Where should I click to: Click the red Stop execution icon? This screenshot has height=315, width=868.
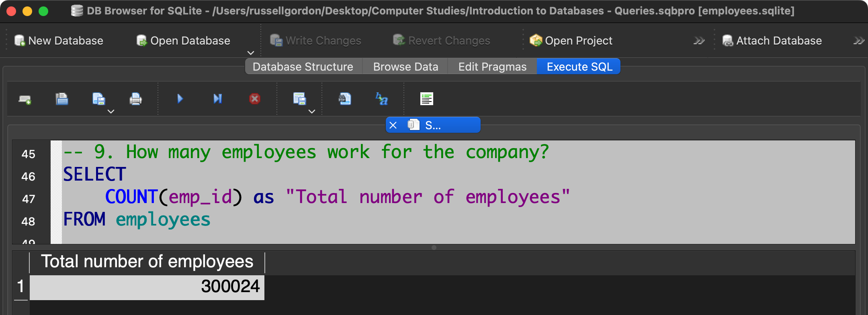click(x=255, y=99)
